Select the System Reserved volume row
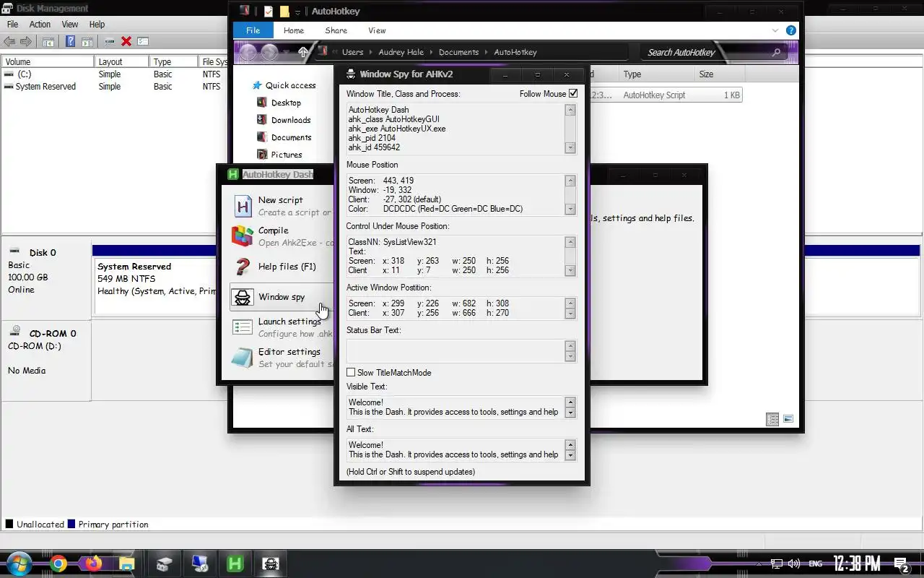The width and height of the screenshot is (924, 578). pos(114,87)
